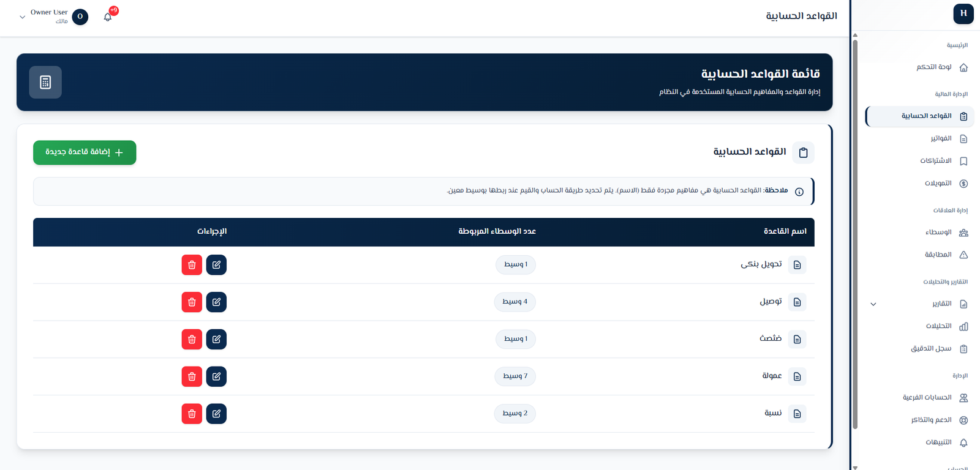Delete the نسبة rule
980x470 pixels.
[192, 414]
